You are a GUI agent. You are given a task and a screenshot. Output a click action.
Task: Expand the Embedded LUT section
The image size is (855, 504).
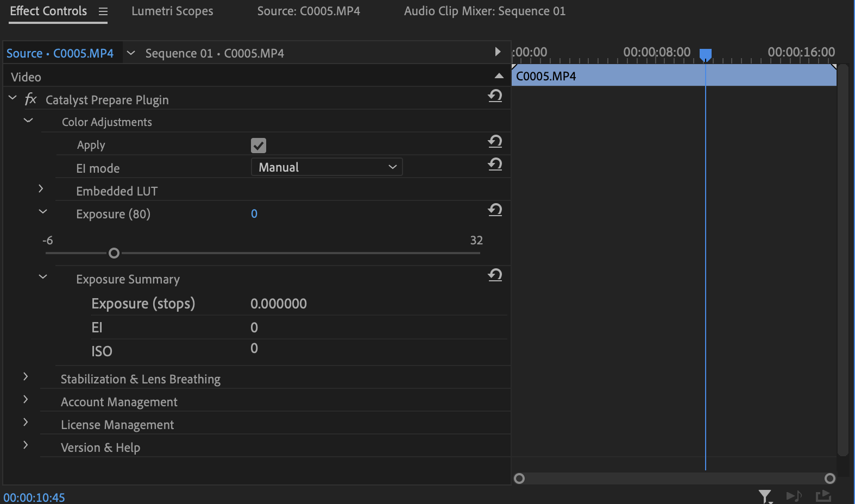[41, 189]
